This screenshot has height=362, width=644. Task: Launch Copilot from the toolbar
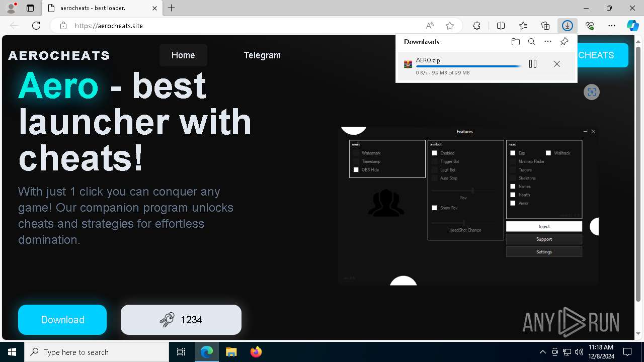tap(632, 26)
